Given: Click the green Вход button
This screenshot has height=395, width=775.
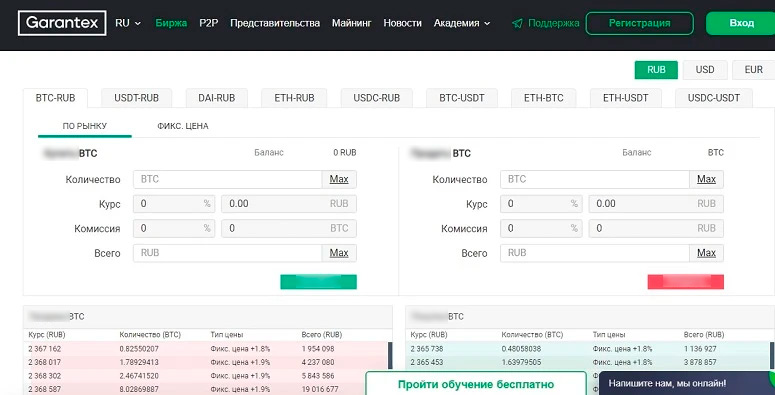Looking at the screenshot, I should click(x=741, y=23).
